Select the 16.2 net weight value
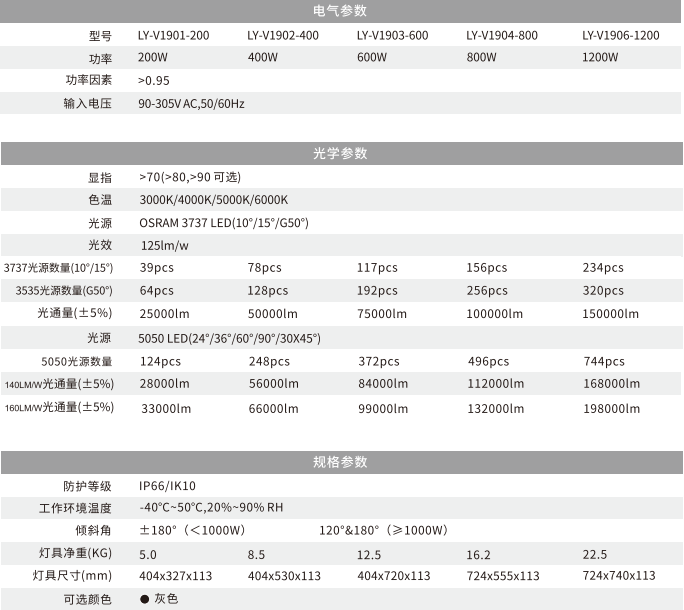 coord(478,554)
